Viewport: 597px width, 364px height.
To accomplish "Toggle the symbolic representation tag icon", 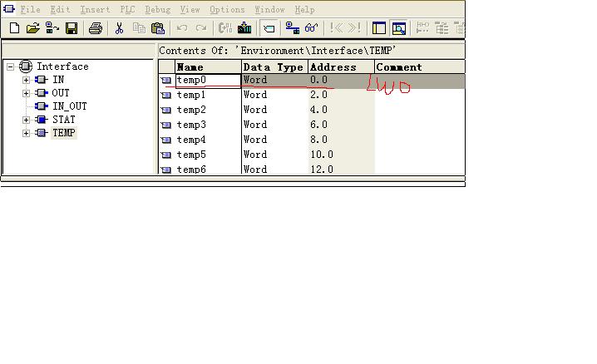I will 269,28.
